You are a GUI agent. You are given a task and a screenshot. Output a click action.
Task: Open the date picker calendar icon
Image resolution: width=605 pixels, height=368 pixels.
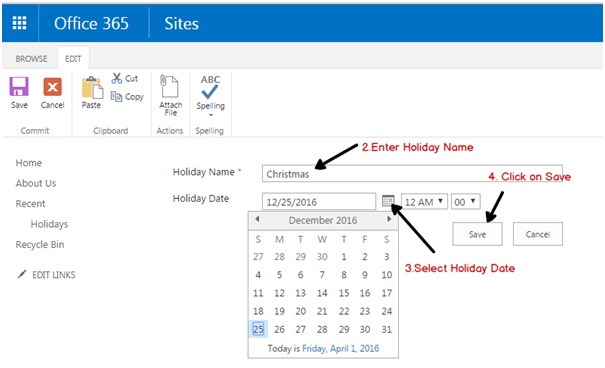tap(388, 201)
